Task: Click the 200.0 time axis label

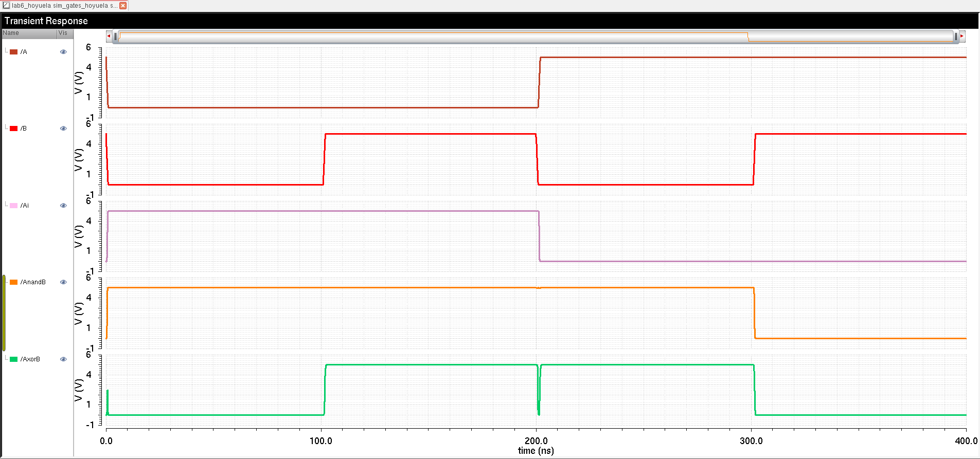Action: coord(536,441)
